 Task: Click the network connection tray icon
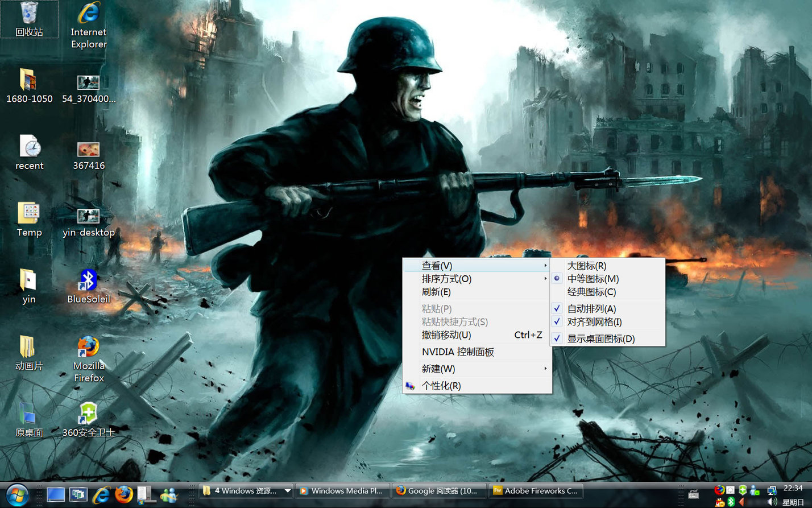pyautogui.click(x=772, y=490)
